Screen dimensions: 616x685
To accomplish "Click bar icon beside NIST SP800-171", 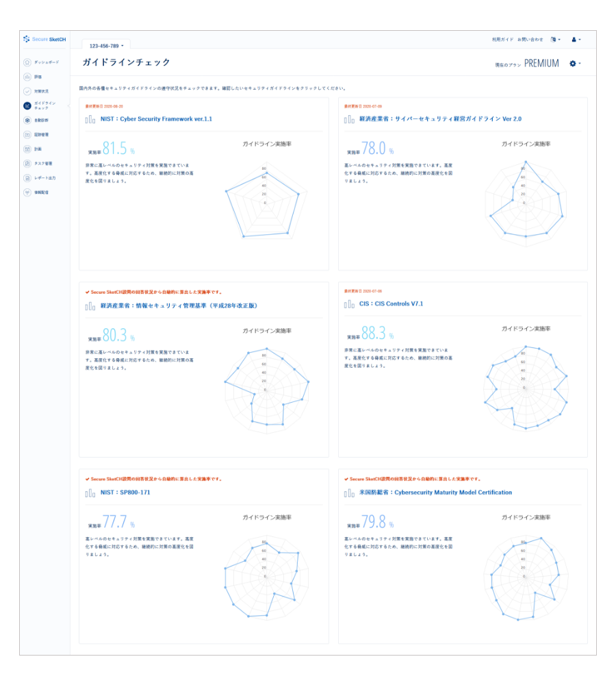I will 90,493.
